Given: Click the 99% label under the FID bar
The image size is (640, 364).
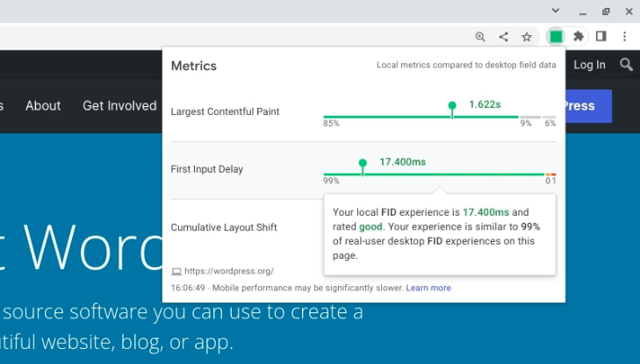Looking at the screenshot, I should click(331, 181).
